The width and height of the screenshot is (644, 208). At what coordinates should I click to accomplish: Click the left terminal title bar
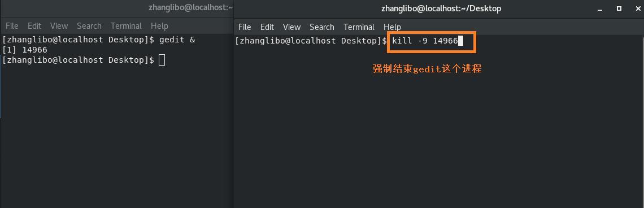click(x=116, y=8)
